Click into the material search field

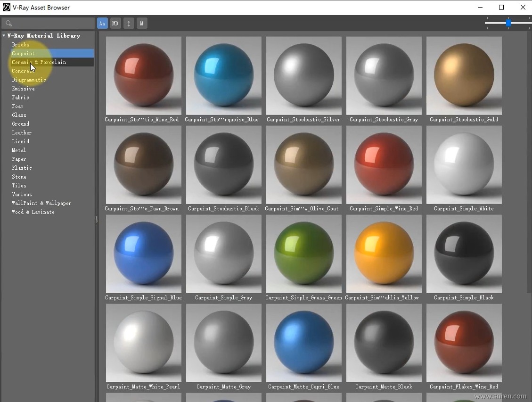pyautogui.click(x=48, y=24)
